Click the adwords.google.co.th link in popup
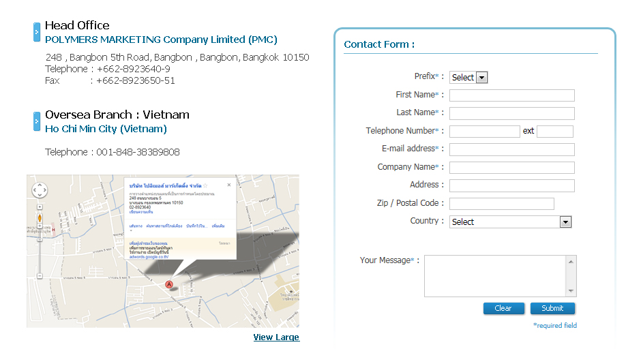This screenshot has height=364, width=641. (148, 257)
